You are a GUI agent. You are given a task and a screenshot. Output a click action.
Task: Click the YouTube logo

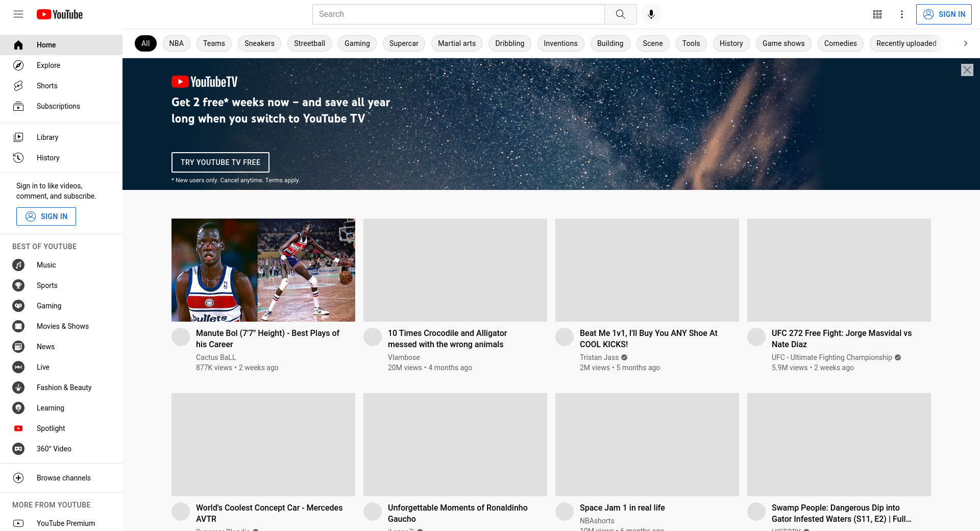click(x=60, y=14)
